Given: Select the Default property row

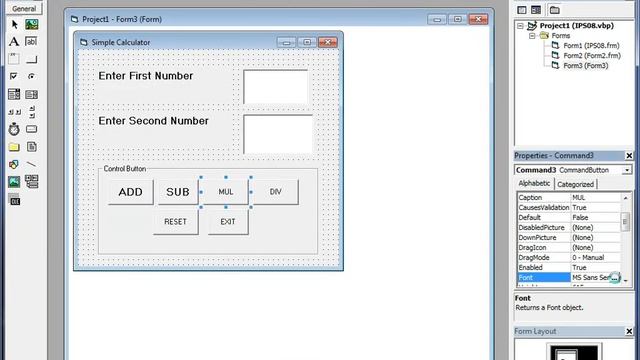Looking at the screenshot, I should pos(569,218).
